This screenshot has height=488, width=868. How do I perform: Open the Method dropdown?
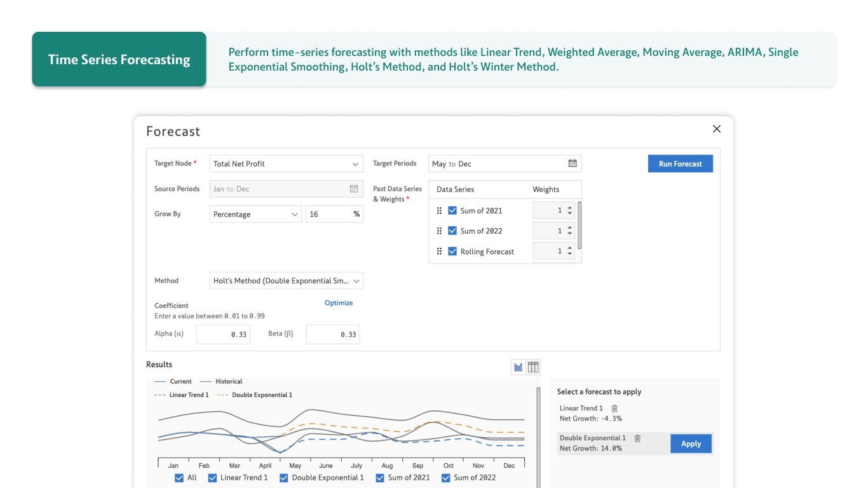pyautogui.click(x=287, y=281)
